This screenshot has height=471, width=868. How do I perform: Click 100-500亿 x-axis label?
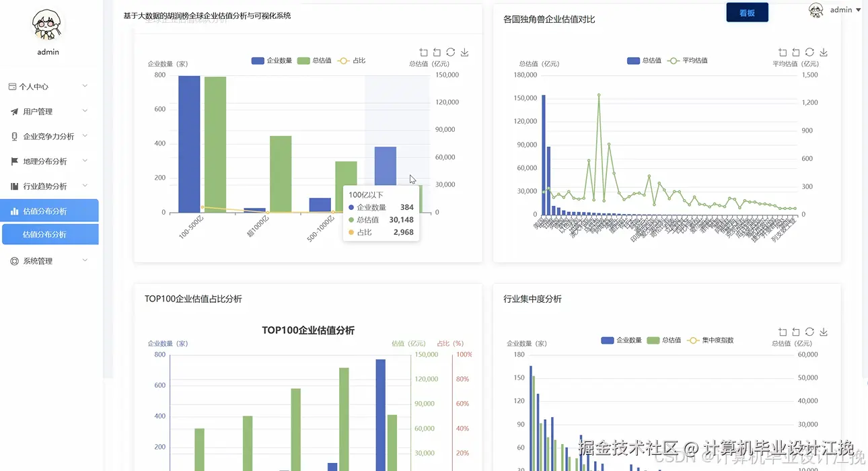coord(190,227)
